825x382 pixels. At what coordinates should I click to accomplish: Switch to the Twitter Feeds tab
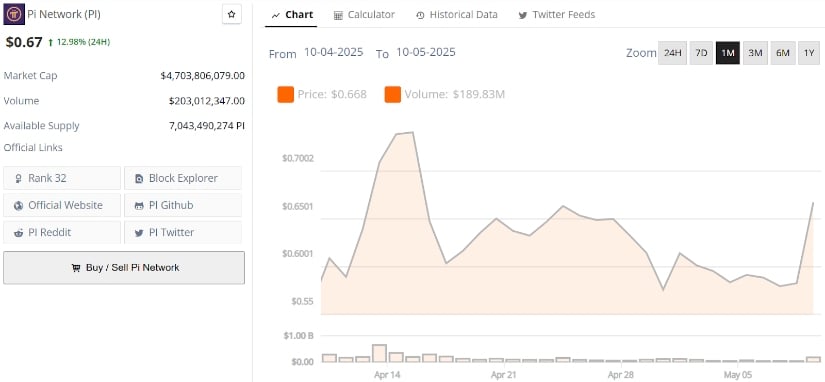[557, 15]
